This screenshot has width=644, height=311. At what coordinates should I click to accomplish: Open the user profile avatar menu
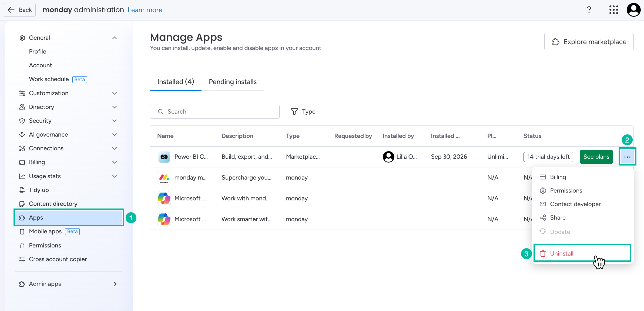(633, 10)
